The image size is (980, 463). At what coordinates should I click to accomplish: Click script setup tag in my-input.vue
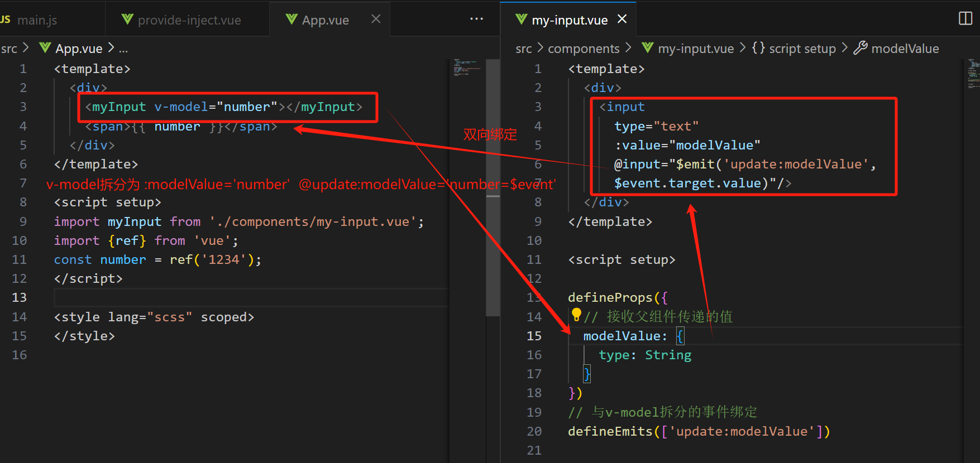[622, 259]
